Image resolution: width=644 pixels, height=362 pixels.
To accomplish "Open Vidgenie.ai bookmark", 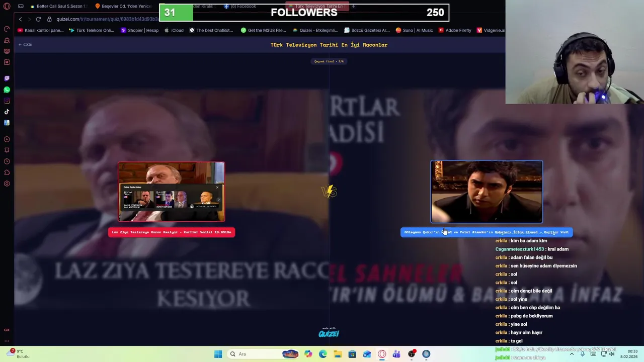I will [x=491, y=30].
